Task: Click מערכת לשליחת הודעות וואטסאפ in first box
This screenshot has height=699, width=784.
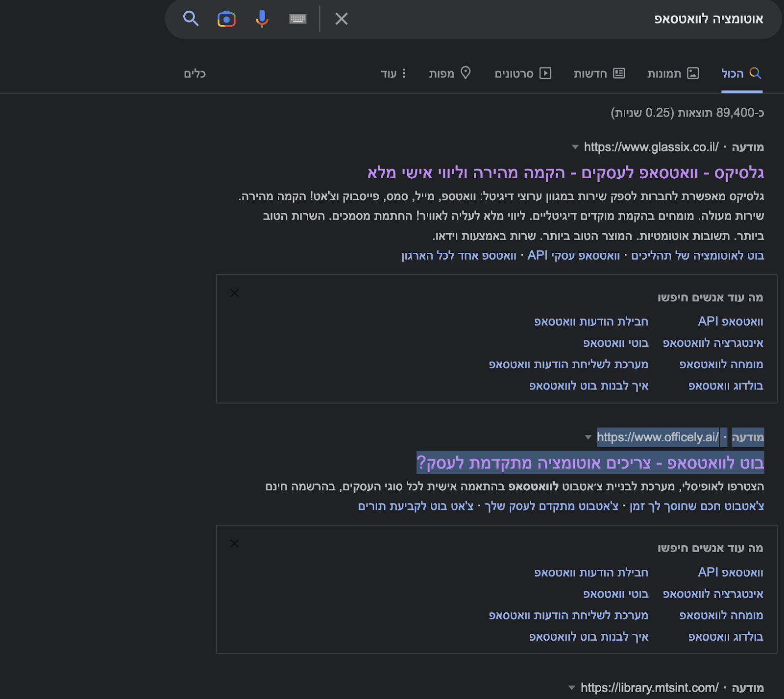Action: tap(568, 364)
